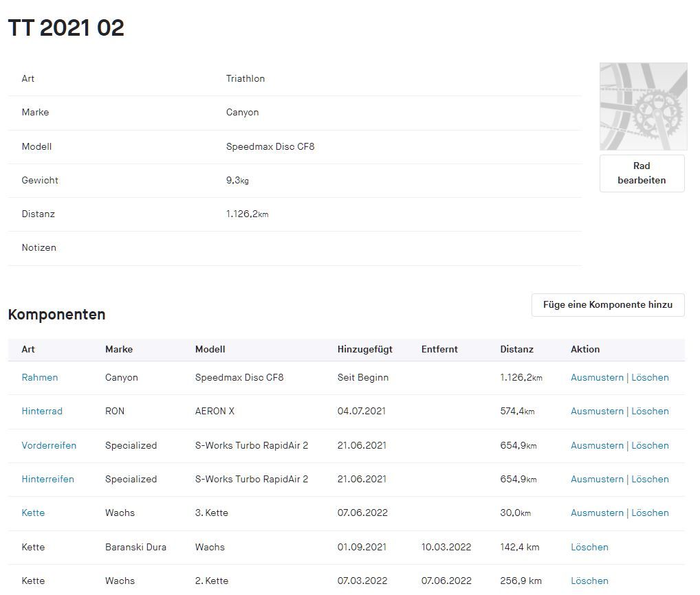This screenshot has height=595, width=700.
Task: Retire the Hinterrad RON AERON X
Action: (x=597, y=411)
